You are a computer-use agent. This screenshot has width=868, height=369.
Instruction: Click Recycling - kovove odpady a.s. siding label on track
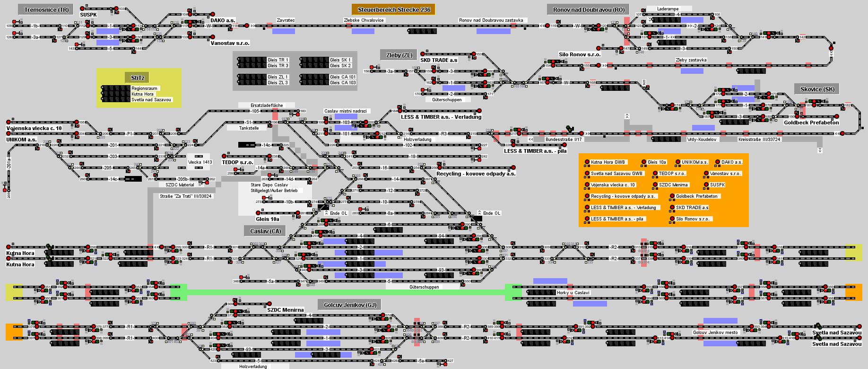coord(476,174)
